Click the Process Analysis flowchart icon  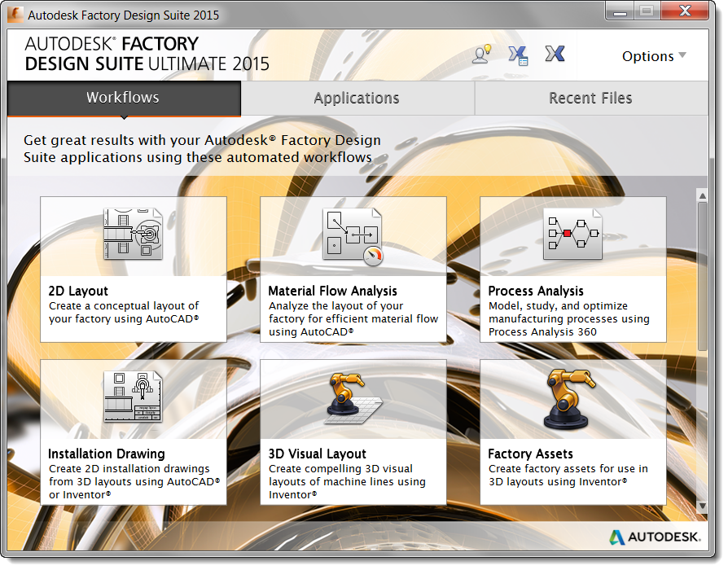(572, 234)
